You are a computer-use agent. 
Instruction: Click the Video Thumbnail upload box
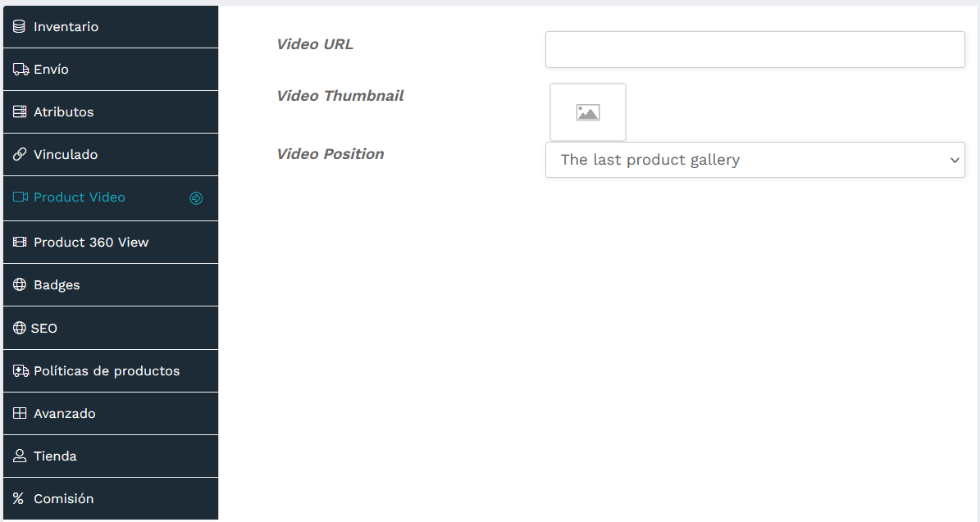pos(588,111)
